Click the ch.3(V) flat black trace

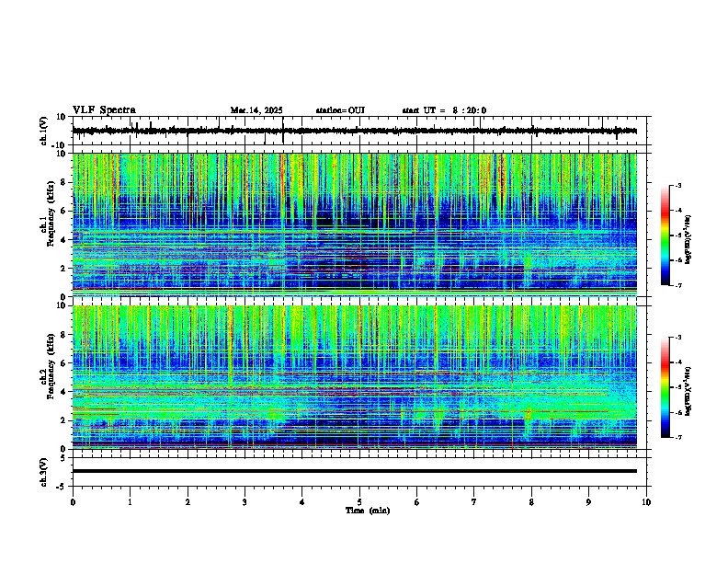tap(355, 471)
